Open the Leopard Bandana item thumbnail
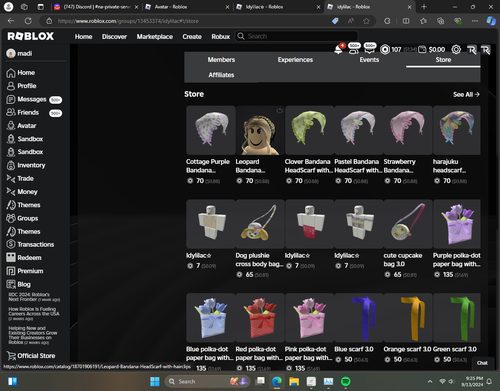 click(x=260, y=130)
